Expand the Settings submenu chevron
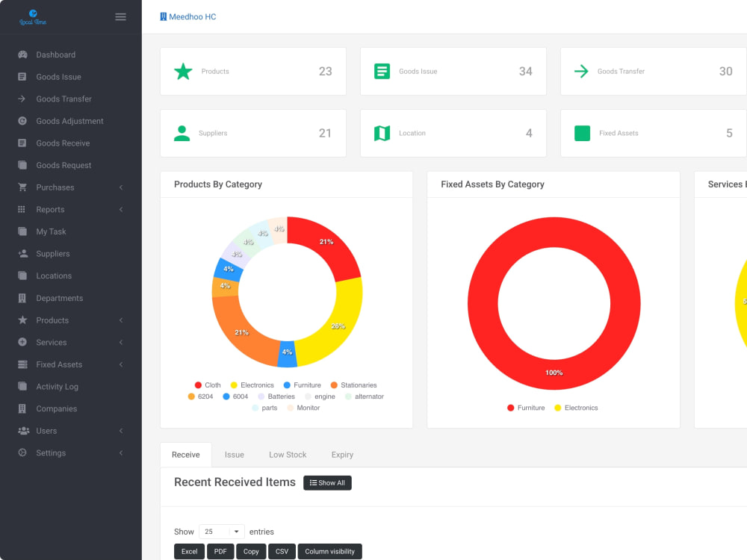This screenshot has height=560, width=747. tap(121, 453)
